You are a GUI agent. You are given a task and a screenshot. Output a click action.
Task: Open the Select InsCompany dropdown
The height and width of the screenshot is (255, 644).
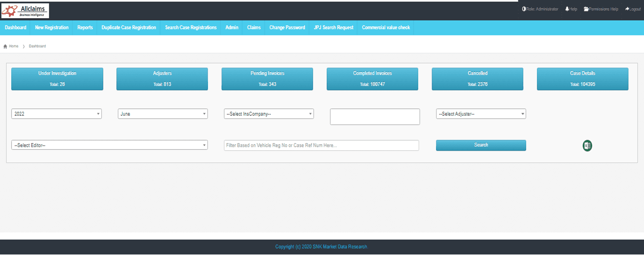pyautogui.click(x=269, y=114)
